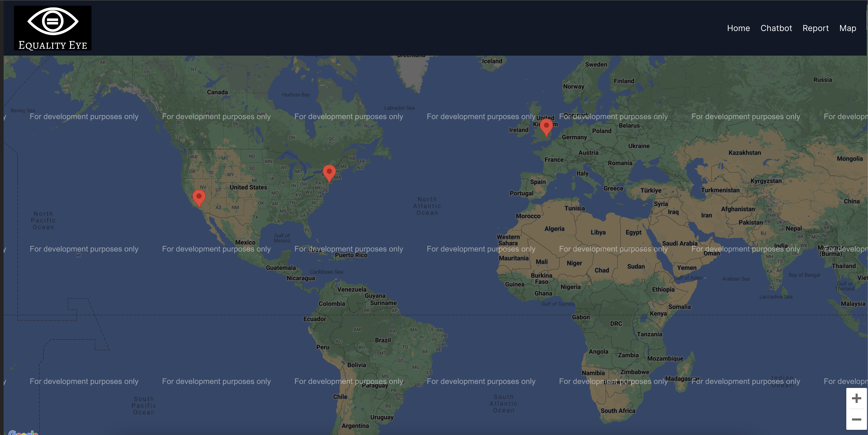Click the Iceland label on map
The height and width of the screenshot is (435, 868).
pos(492,61)
